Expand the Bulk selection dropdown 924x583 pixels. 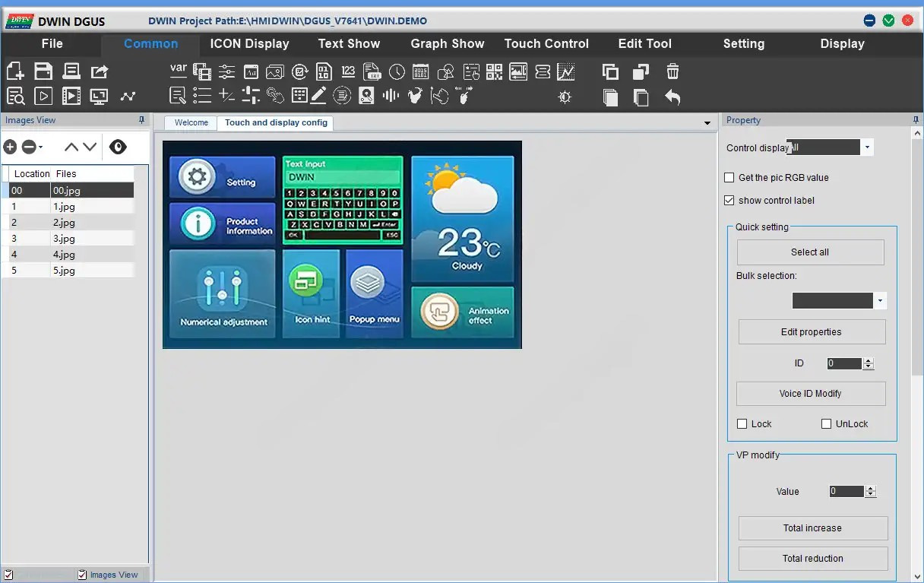pos(880,301)
